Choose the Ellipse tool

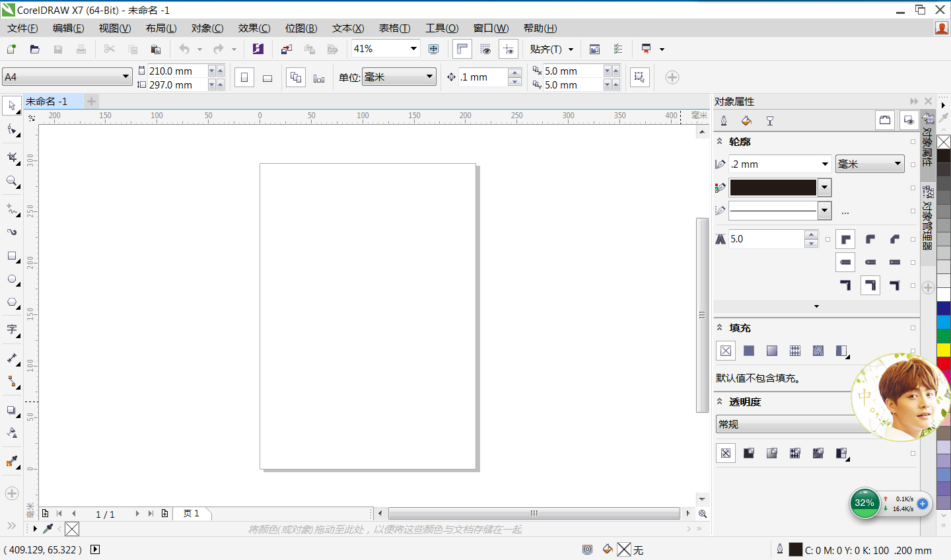pyautogui.click(x=12, y=279)
